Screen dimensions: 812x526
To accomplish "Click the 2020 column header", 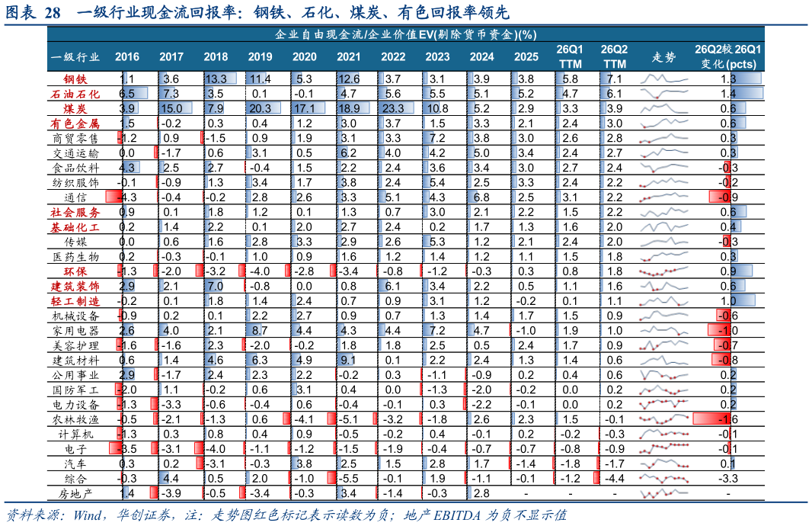I will point(305,56).
